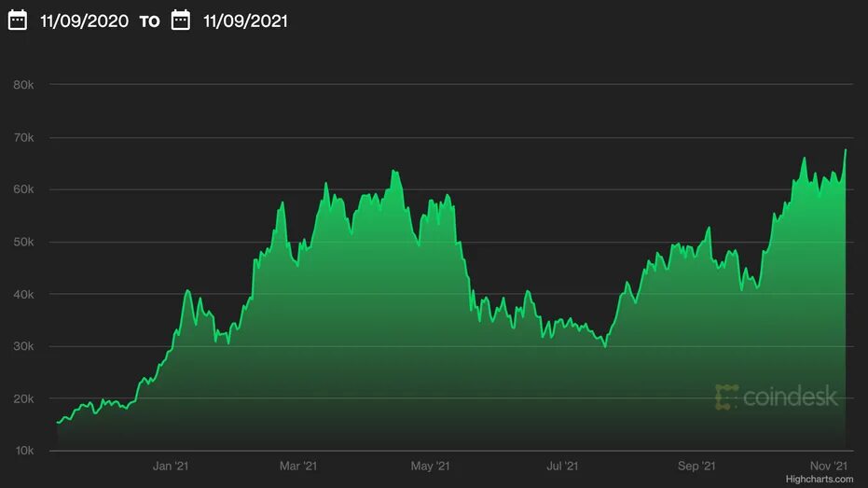Select the start date 11/09/2020 field
The width and height of the screenshot is (868, 488).
pyautogui.click(x=84, y=21)
